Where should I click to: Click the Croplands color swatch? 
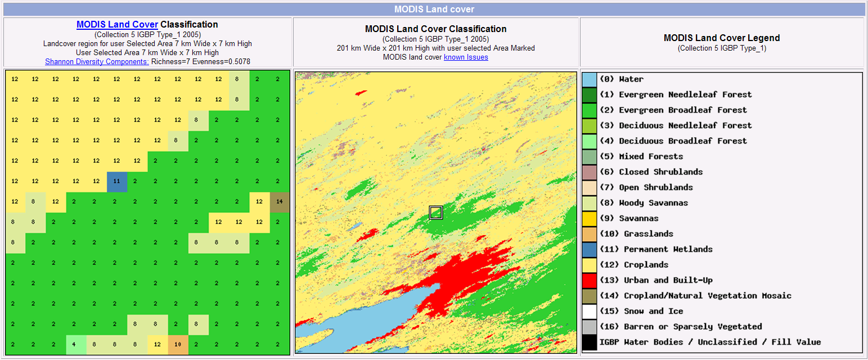click(x=589, y=265)
